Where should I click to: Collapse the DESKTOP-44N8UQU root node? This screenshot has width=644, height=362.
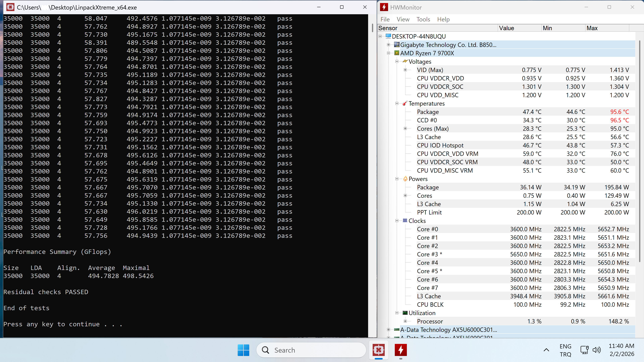[380, 37]
